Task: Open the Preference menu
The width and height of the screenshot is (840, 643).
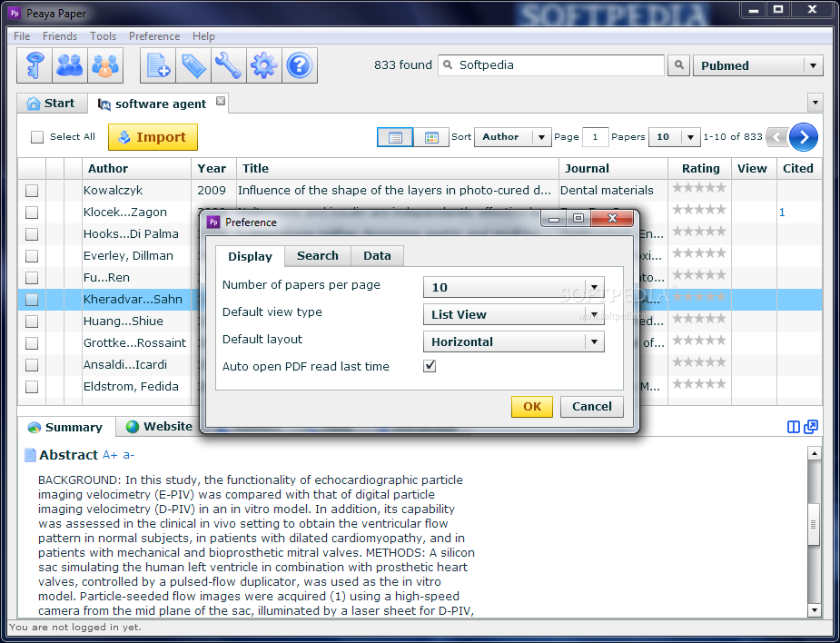Action: pyautogui.click(x=154, y=36)
